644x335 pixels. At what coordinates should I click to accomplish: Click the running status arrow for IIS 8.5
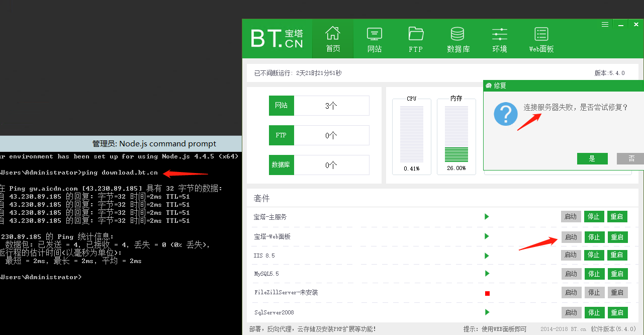[x=487, y=256]
